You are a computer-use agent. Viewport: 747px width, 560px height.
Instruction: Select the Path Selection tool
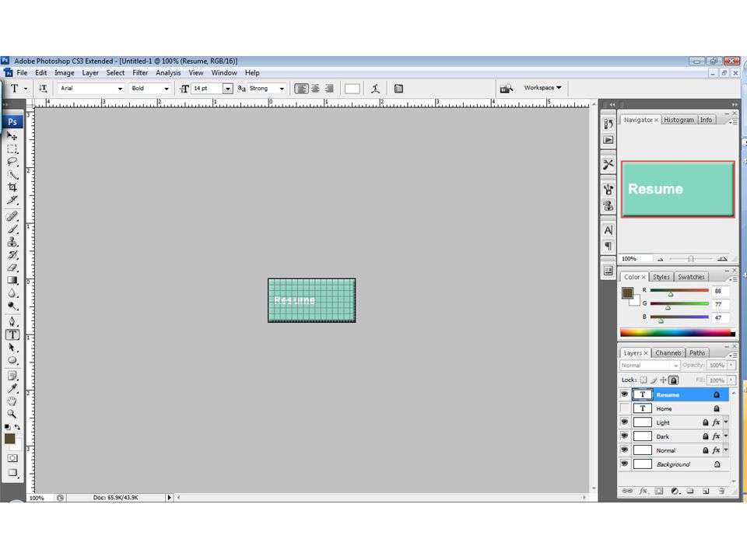[x=12, y=348]
